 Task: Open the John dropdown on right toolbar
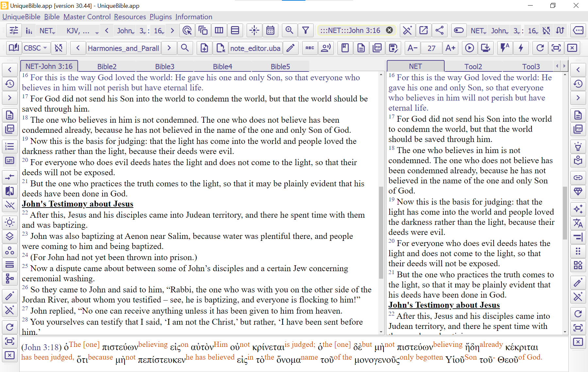pos(500,31)
